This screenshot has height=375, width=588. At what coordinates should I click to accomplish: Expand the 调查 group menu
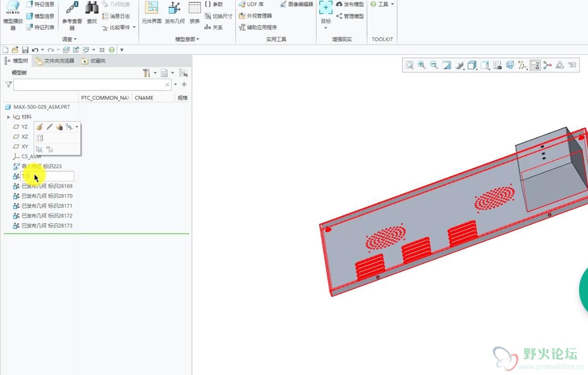click(69, 39)
